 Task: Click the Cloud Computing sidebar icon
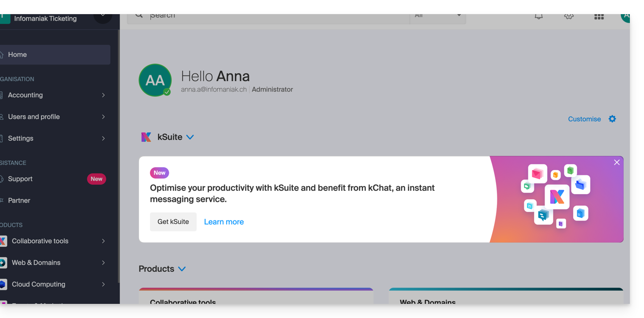click(3, 284)
